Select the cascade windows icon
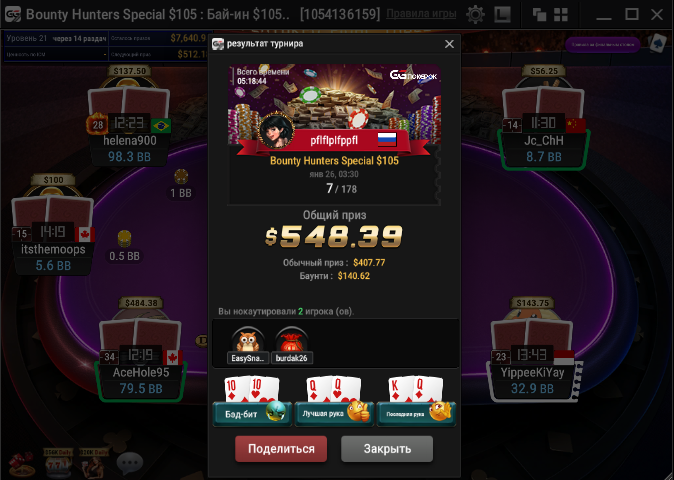This screenshot has height=480, width=674. click(x=539, y=15)
